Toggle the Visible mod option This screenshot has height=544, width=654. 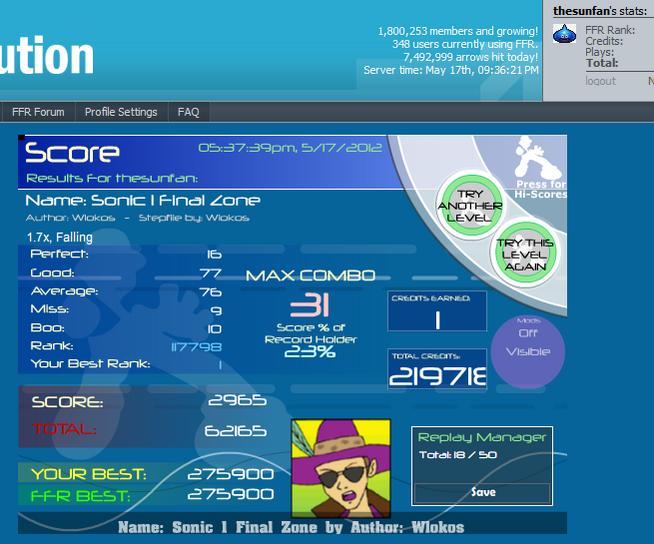(528, 352)
